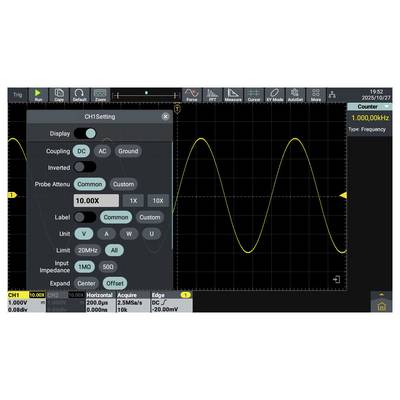
Task: Select AC coupling
Action: tap(102, 151)
